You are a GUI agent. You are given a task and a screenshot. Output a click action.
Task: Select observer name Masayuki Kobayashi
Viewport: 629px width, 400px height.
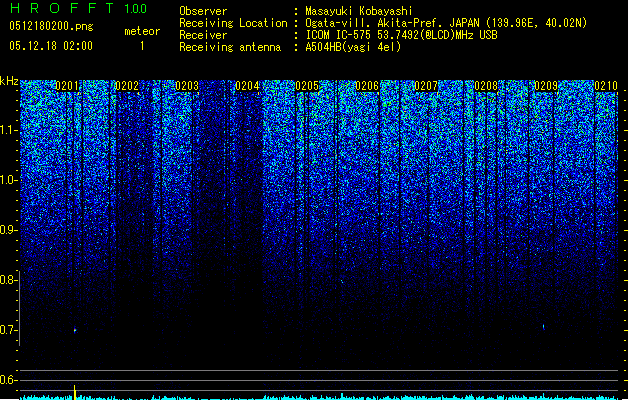coord(359,11)
